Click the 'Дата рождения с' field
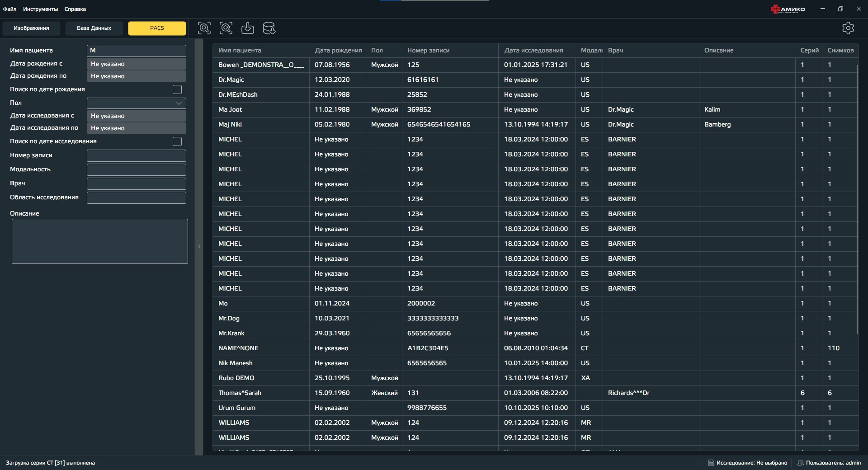This screenshot has width=868, height=470. pyautogui.click(x=137, y=64)
